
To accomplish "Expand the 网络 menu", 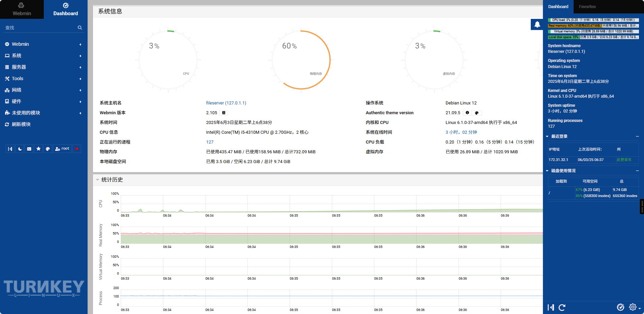I will coord(17,90).
